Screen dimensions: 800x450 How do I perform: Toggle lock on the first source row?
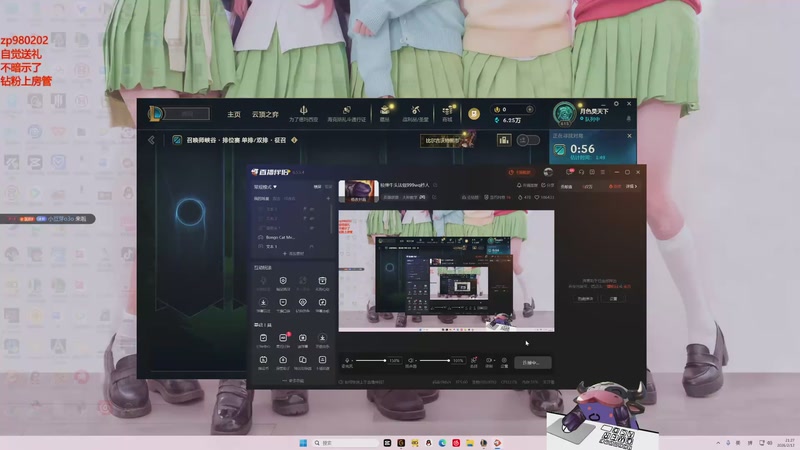tap(305, 209)
